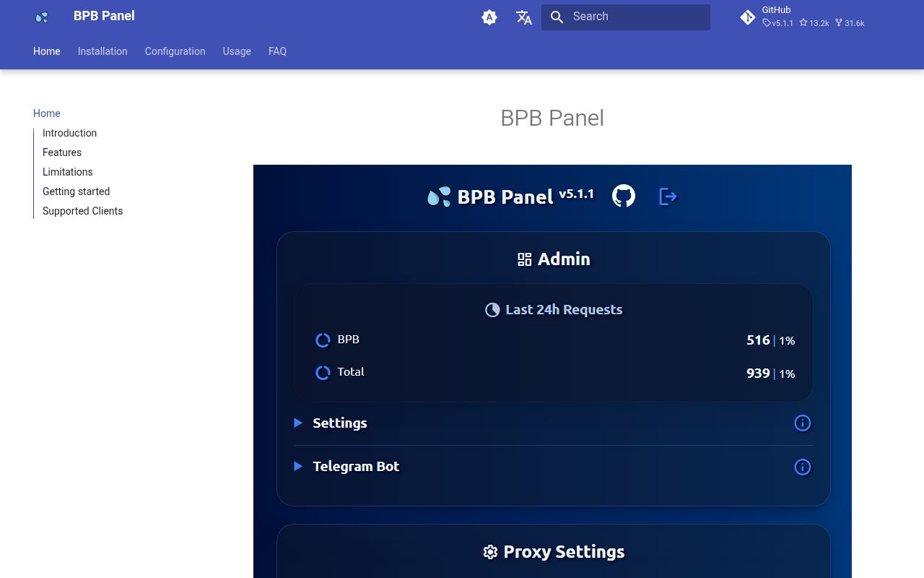Expand the Settings disclosure triangle

tap(297, 423)
